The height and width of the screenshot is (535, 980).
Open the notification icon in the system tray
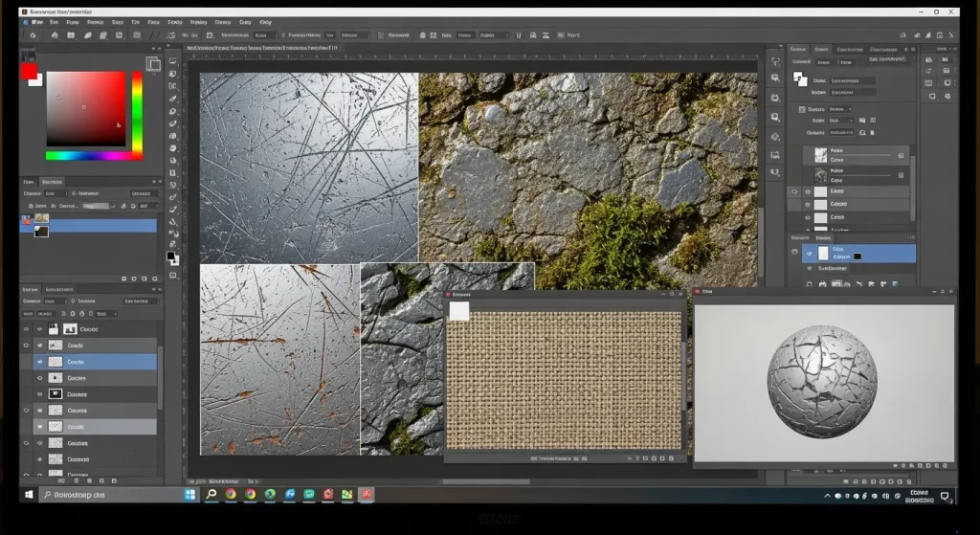946,496
